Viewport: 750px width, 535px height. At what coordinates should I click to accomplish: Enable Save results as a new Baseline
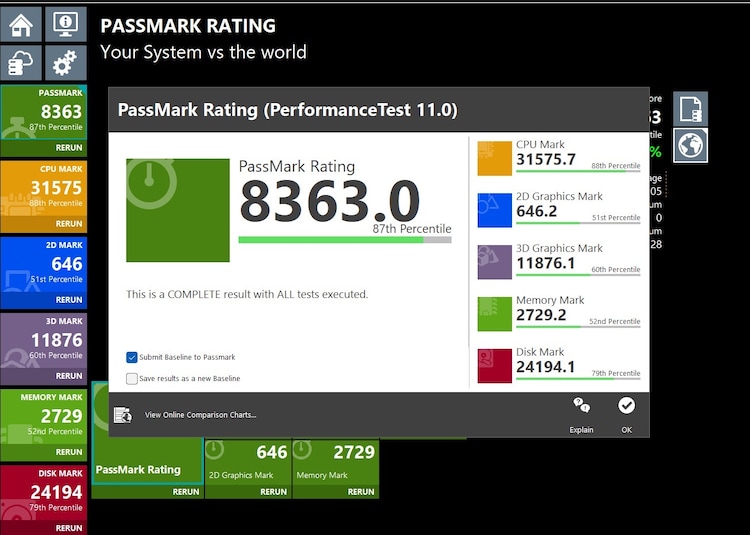coord(132,378)
